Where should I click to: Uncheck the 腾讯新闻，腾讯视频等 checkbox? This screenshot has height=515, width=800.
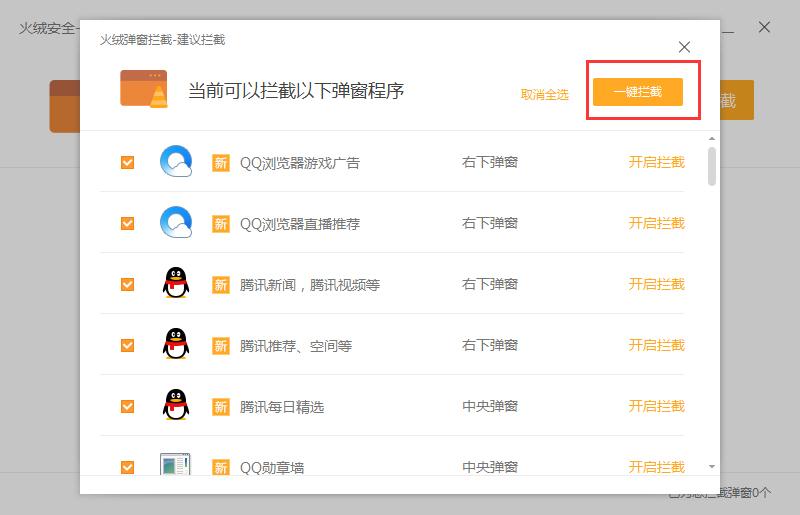[x=128, y=284]
